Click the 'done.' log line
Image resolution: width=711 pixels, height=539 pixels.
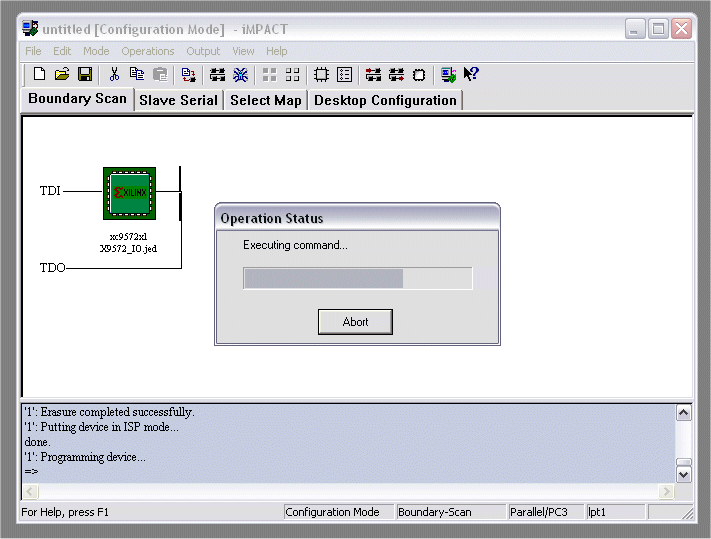tap(37, 442)
